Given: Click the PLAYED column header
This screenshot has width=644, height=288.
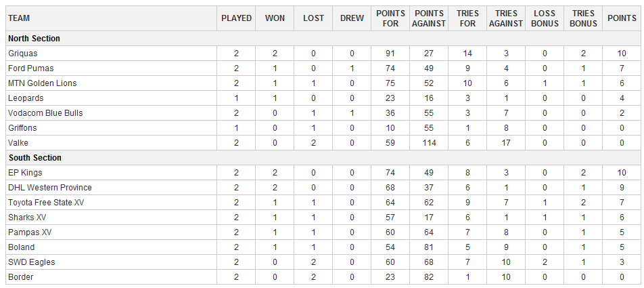Looking at the screenshot, I should 236,18.
